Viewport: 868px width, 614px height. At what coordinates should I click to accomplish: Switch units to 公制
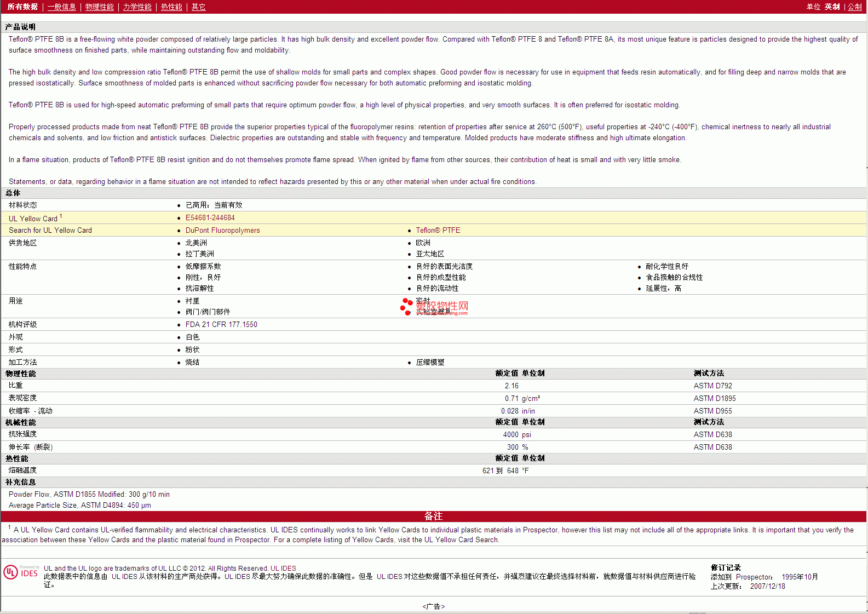854,7
